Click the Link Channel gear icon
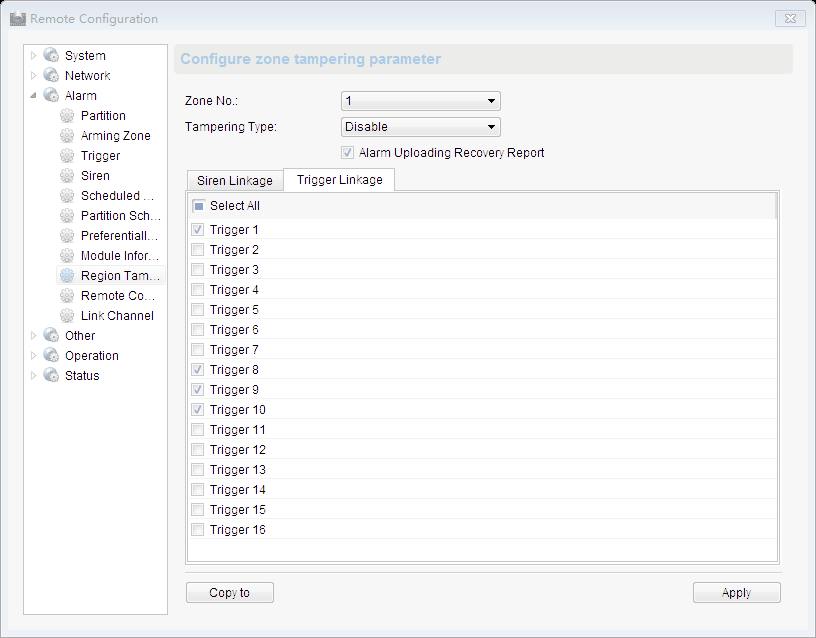 [x=67, y=315]
